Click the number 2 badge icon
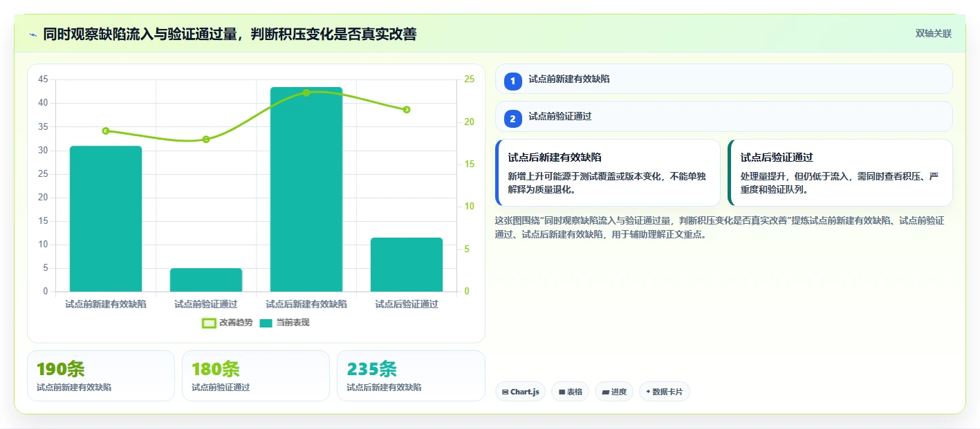 point(512,118)
